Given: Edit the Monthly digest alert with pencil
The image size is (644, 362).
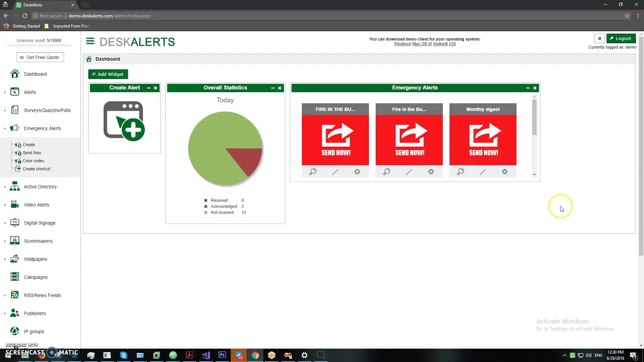Looking at the screenshot, I should [x=482, y=171].
